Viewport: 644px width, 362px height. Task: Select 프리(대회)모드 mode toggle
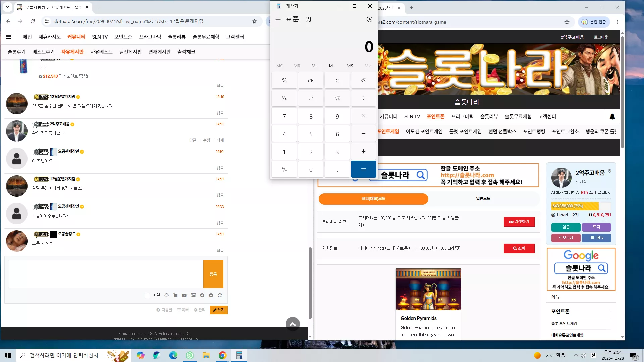point(373,199)
